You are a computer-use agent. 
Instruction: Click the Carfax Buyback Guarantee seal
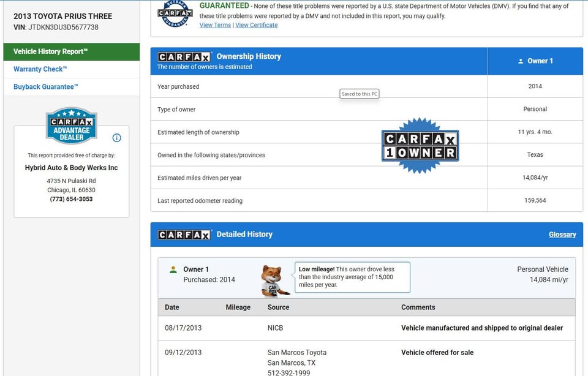175,13
